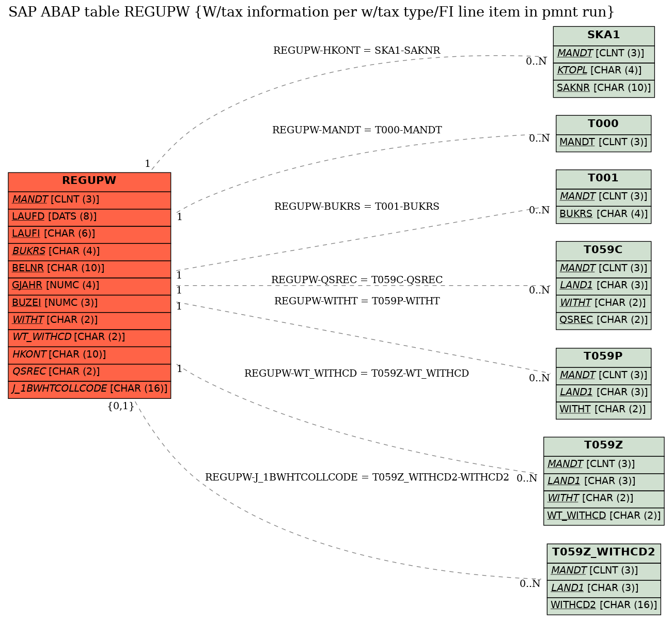Open the T001 table header

pyautogui.click(x=603, y=179)
